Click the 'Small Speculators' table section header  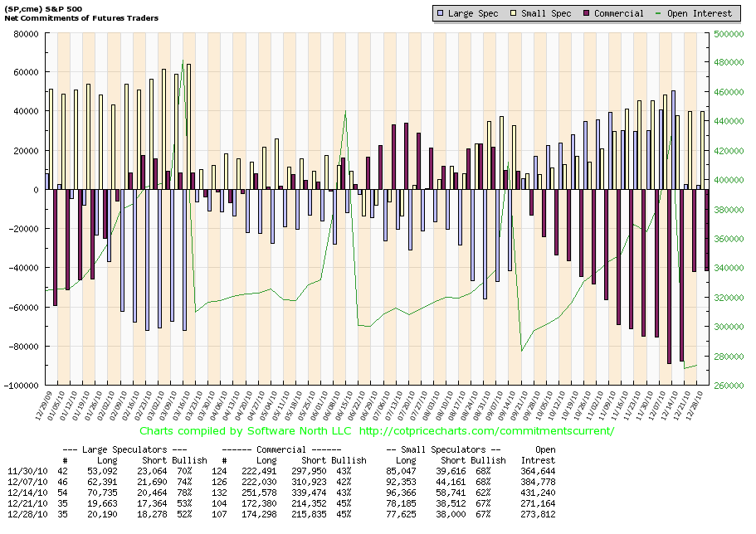coord(444,449)
